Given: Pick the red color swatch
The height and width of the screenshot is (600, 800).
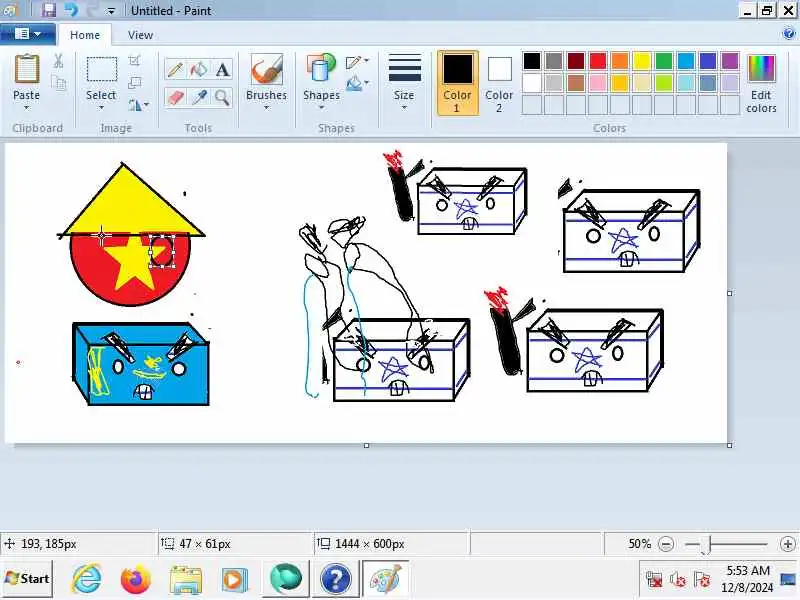Looking at the screenshot, I should click(x=597, y=61).
